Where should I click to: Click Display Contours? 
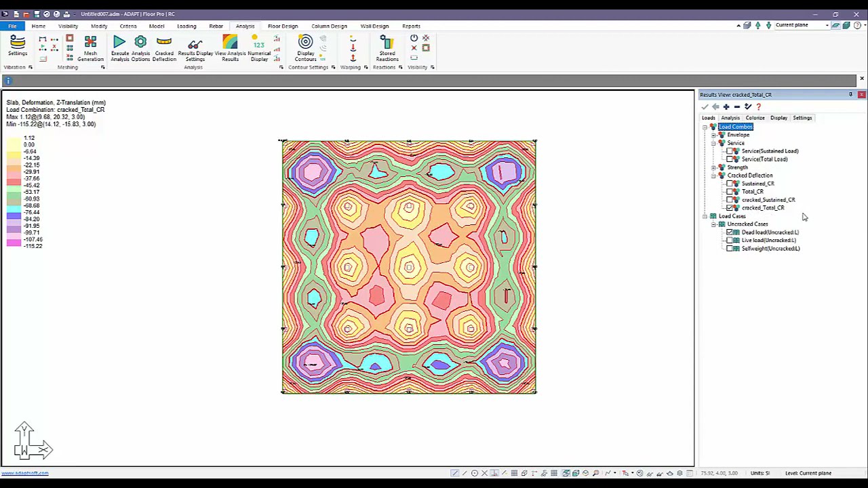[x=305, y=49]
